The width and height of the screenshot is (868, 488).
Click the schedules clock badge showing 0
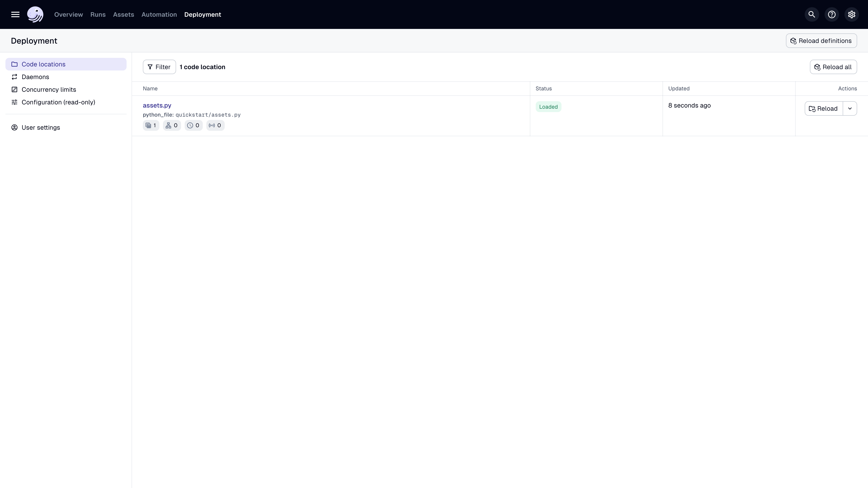tap(193, 125)
